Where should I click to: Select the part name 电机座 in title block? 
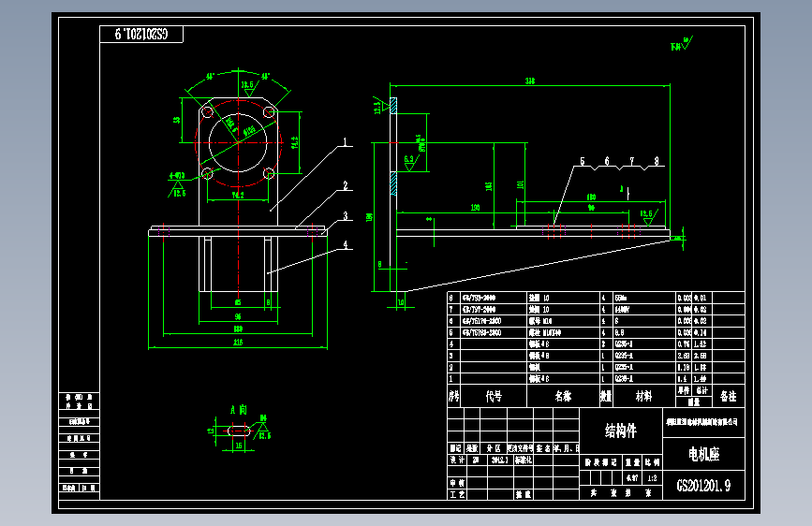pyautogui.click(x=703, y=454)
